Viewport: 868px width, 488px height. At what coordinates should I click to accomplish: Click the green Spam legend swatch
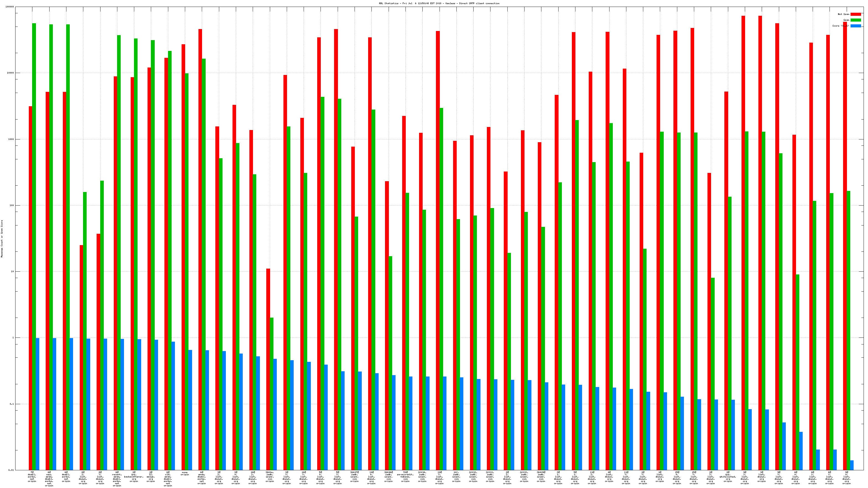coord(856,20)
